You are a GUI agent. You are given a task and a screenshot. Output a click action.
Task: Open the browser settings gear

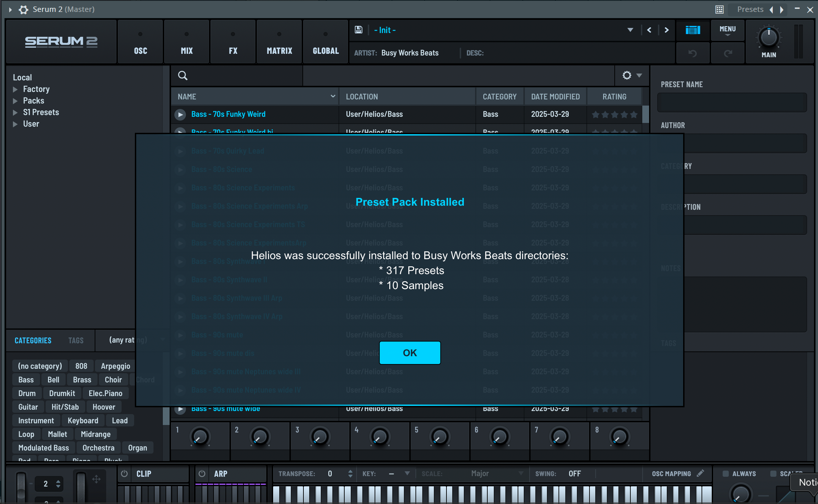tap(627, 75)
